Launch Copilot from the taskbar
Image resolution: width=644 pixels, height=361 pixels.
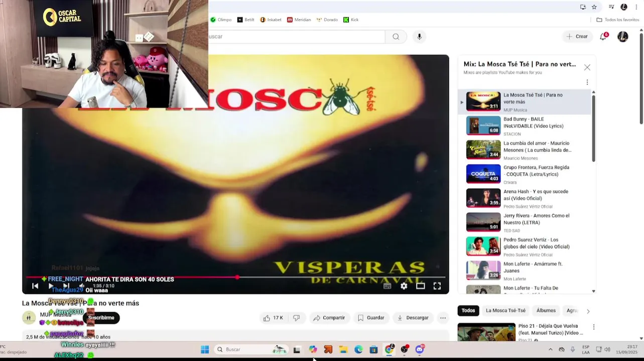pyautogui.click(x=313, y=349)
